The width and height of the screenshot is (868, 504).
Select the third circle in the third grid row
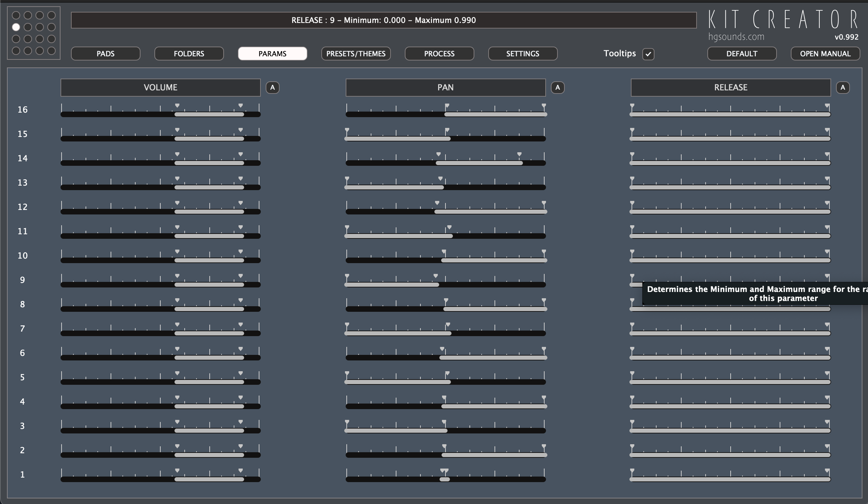[x=40, y=39]
